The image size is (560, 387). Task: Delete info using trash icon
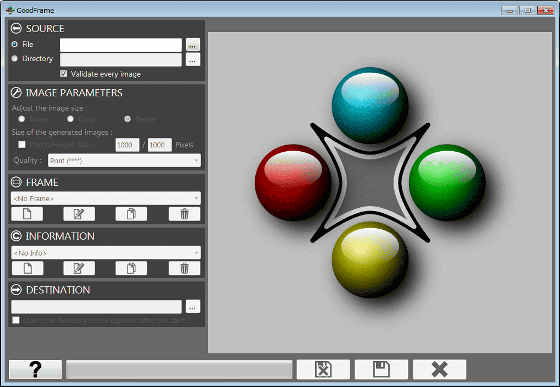pyautogui.click(x=184, y=268)
